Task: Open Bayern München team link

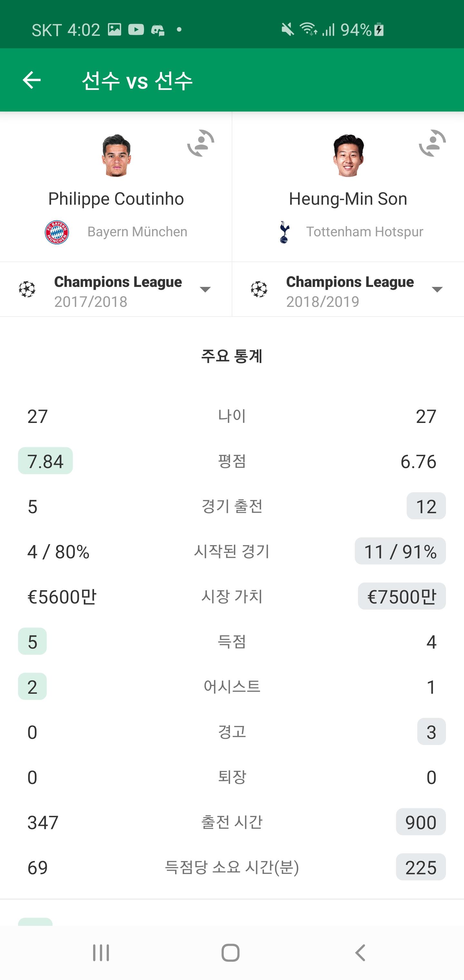Action: [137, 232]
